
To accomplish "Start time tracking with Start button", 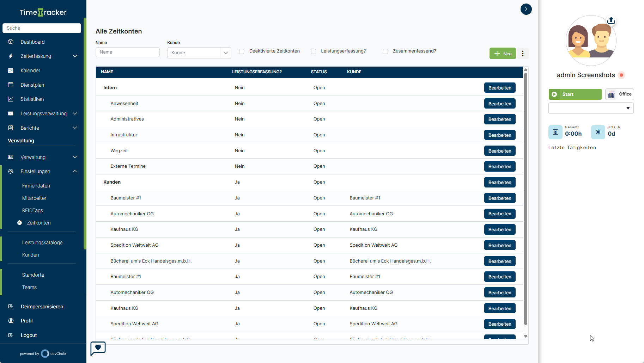I will pos(575,94).
